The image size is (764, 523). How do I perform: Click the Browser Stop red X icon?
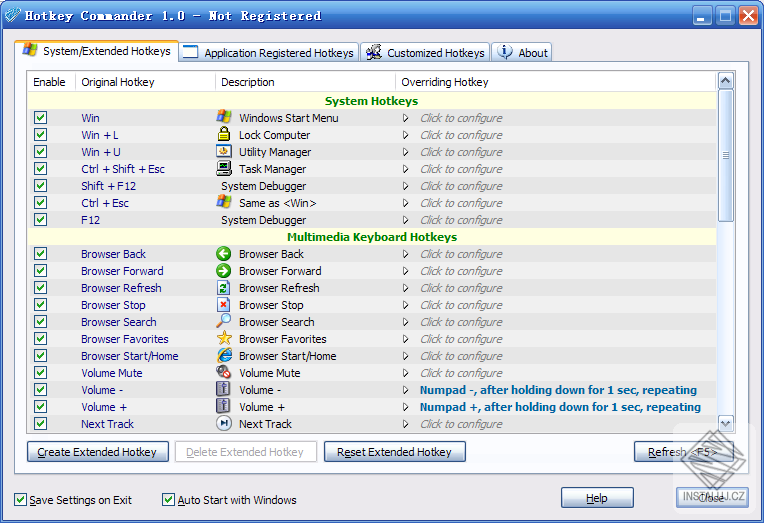(x=224, y=305)
